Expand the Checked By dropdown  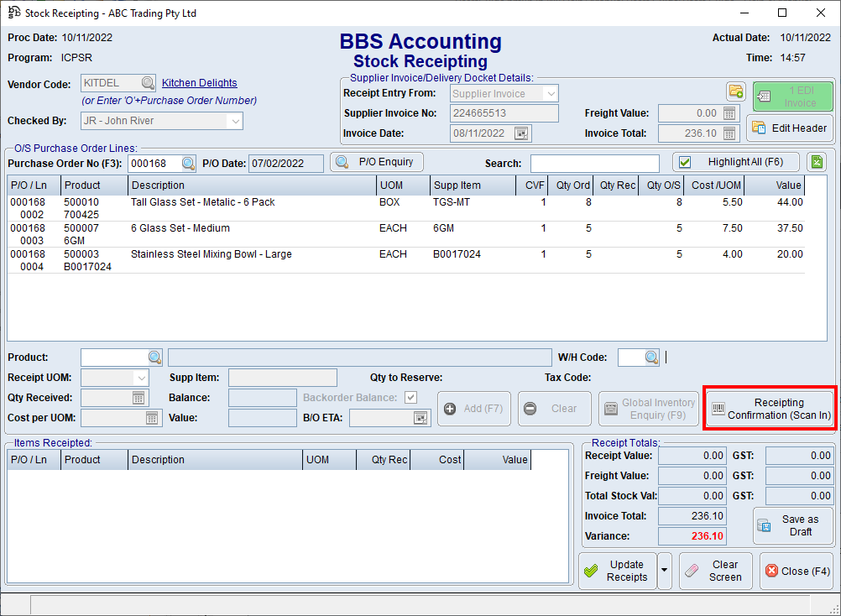(x=234, y=121)
